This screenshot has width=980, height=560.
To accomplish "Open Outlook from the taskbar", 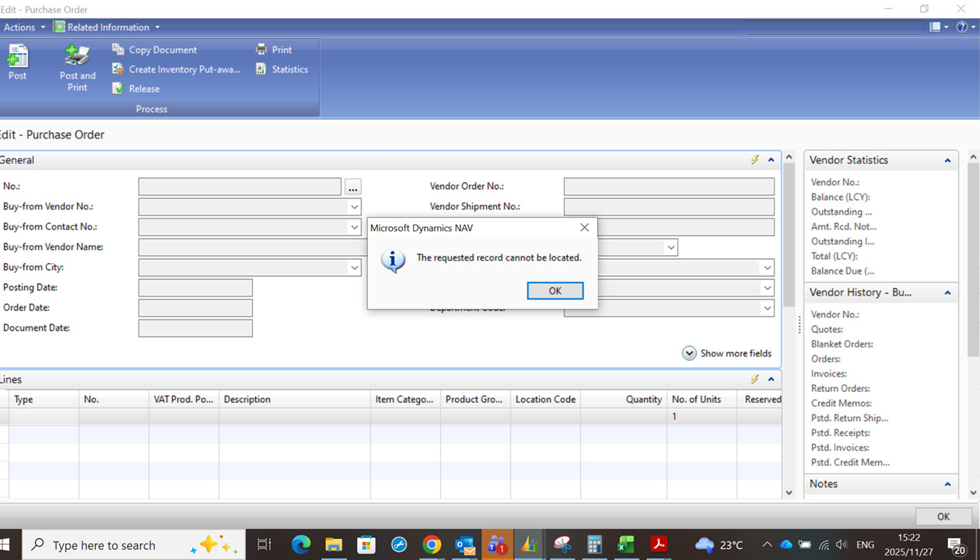I will coord(464,544).
